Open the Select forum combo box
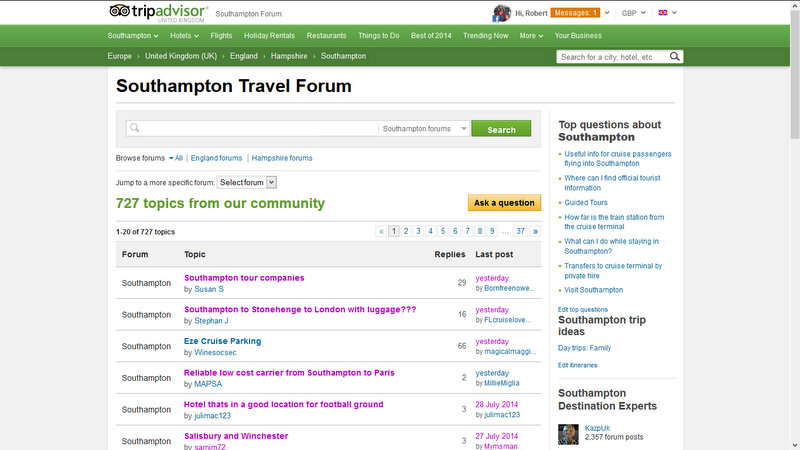 pyautogui.click(x=246, y=182)
